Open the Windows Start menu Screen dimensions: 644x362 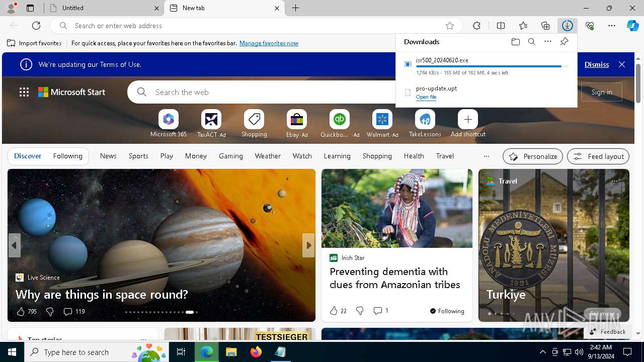coord(12,352)
